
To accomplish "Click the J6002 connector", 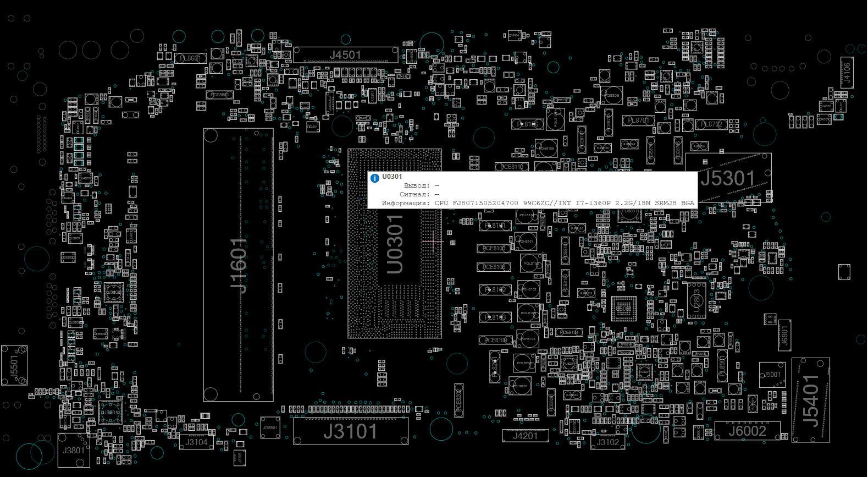I will click(747, 431).
